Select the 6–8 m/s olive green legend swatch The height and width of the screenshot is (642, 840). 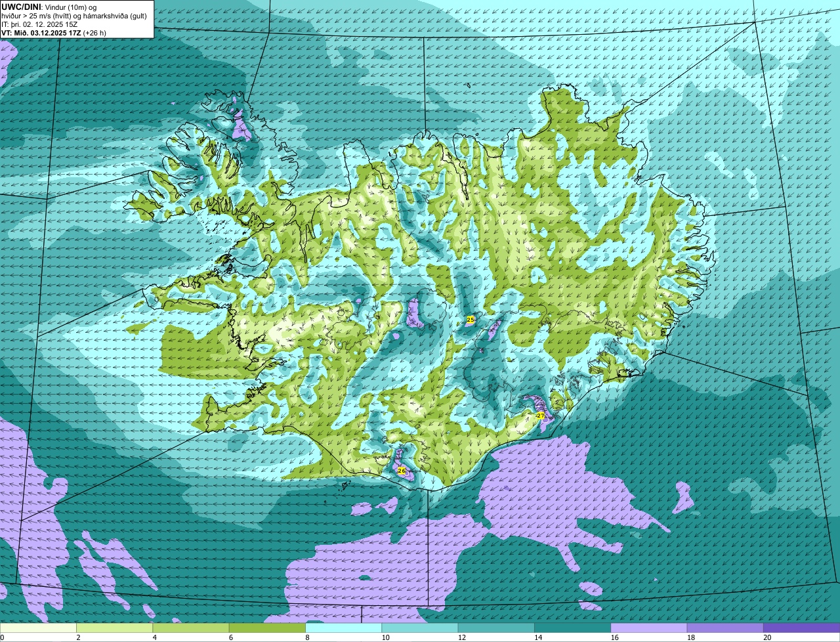(267, 628)
